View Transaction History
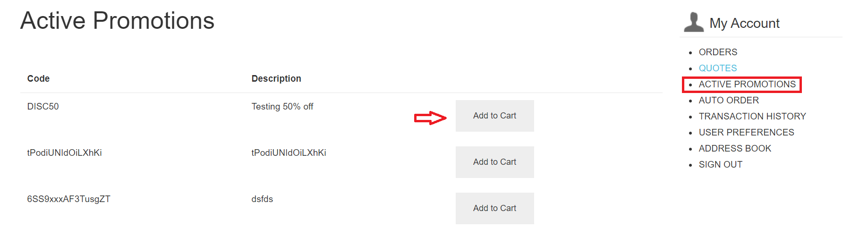The width and height of the screenshot is (868, 237). coord(752,116)
